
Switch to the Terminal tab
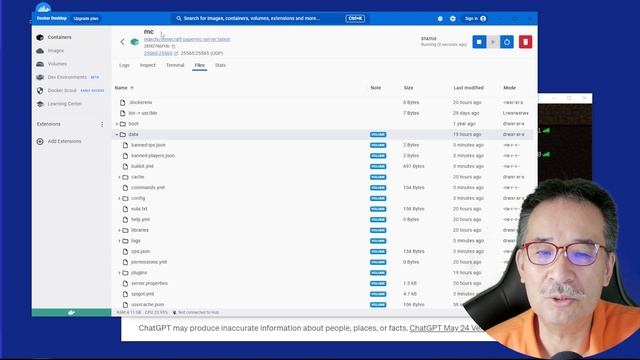click(x=175, y=65)
